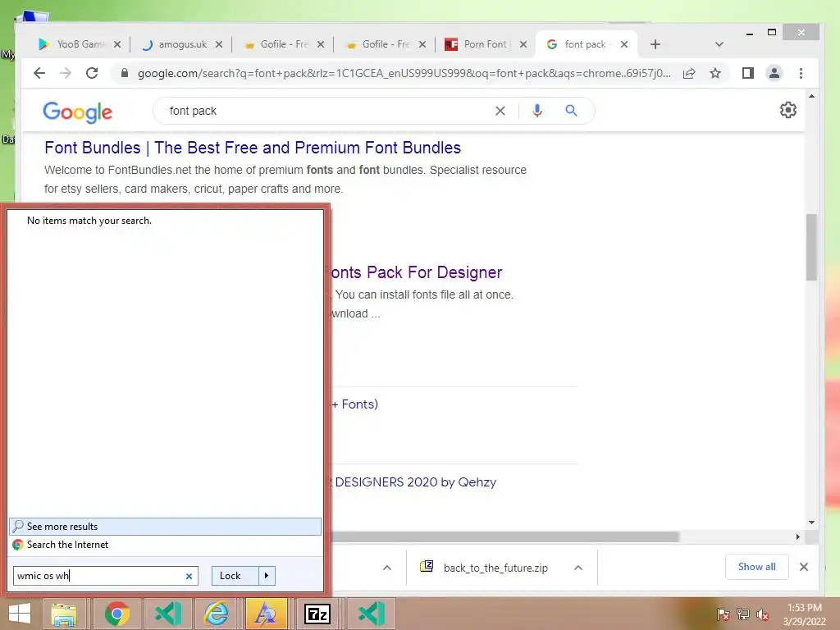The height and width of the screenshot is (630, 840).
Task: Open the font viewer taskbar icon
Action: point(267,614)
